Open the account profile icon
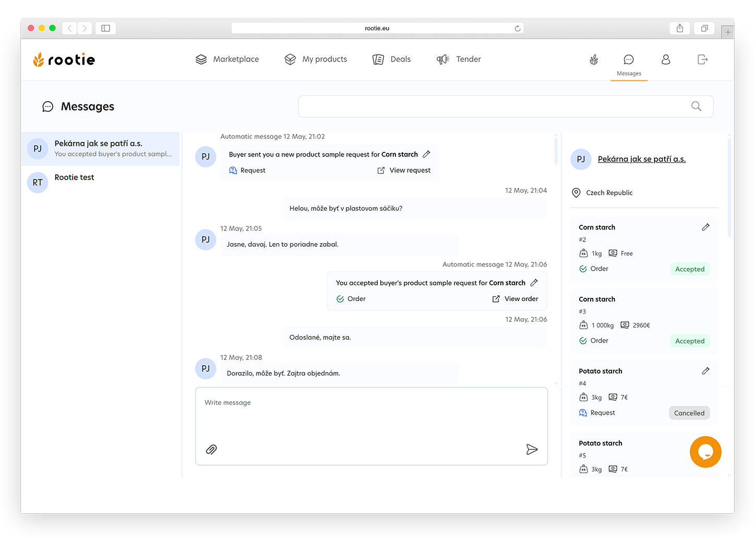 coord(665,59)
